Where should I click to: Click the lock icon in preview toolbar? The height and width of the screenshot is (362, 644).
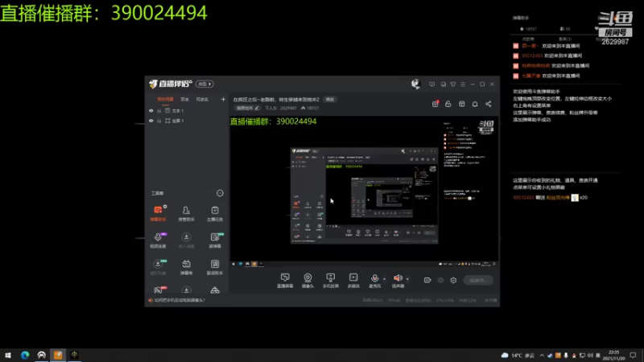[x=448, y=104]
